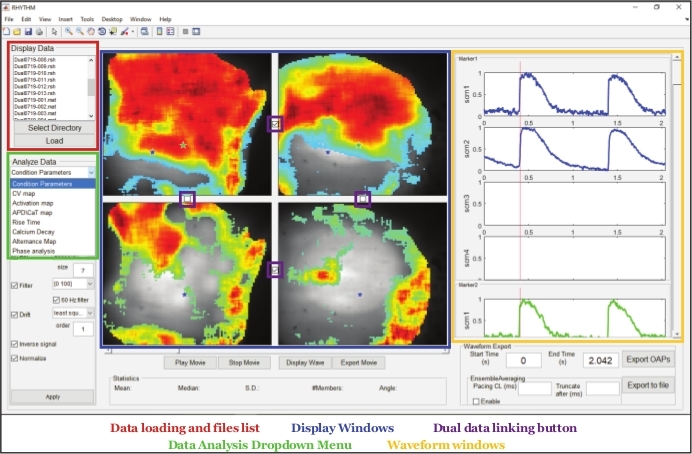Click the waveform panel vertical scrollbar

click(676, 195)
